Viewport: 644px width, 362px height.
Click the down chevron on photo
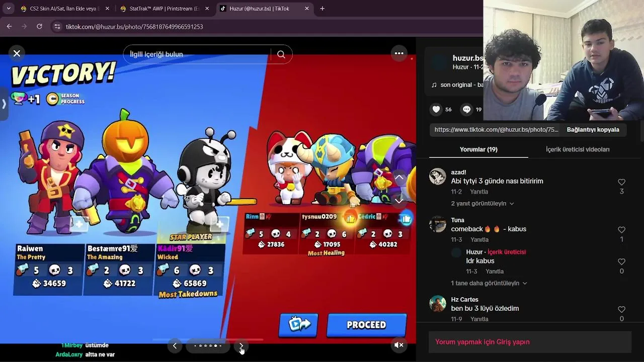[398, 201]
